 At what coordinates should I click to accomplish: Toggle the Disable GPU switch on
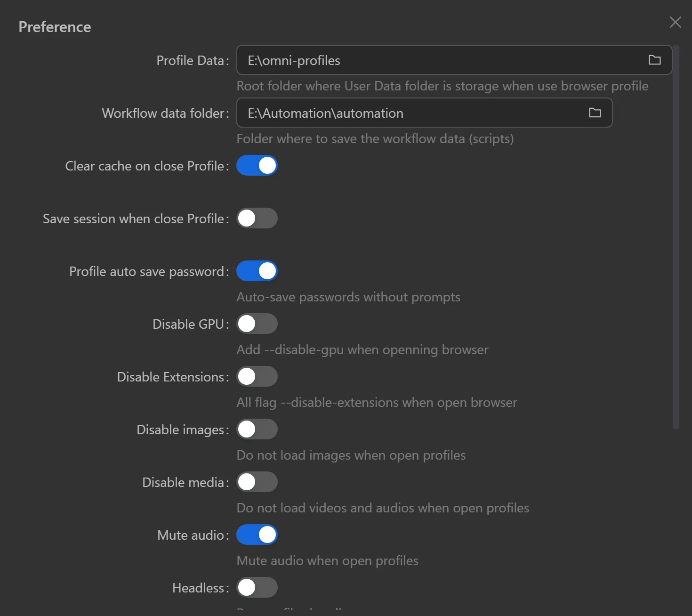point(257,324)
